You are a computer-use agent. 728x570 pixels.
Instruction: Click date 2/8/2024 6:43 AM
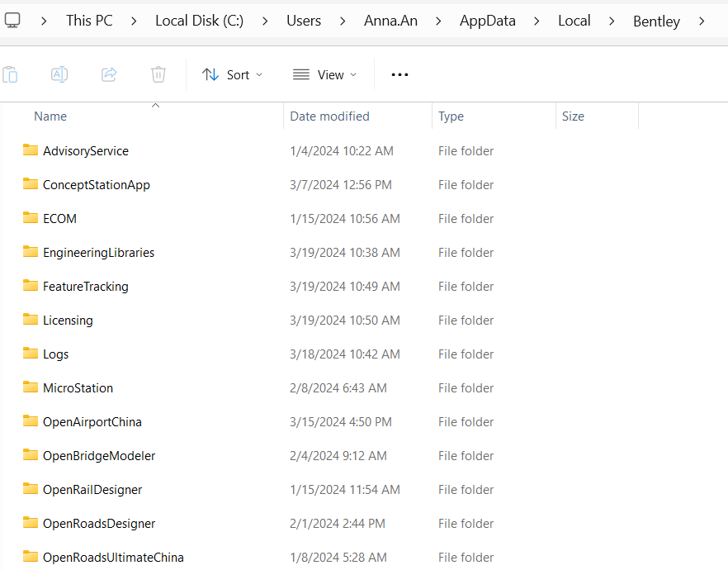[338, 388]
